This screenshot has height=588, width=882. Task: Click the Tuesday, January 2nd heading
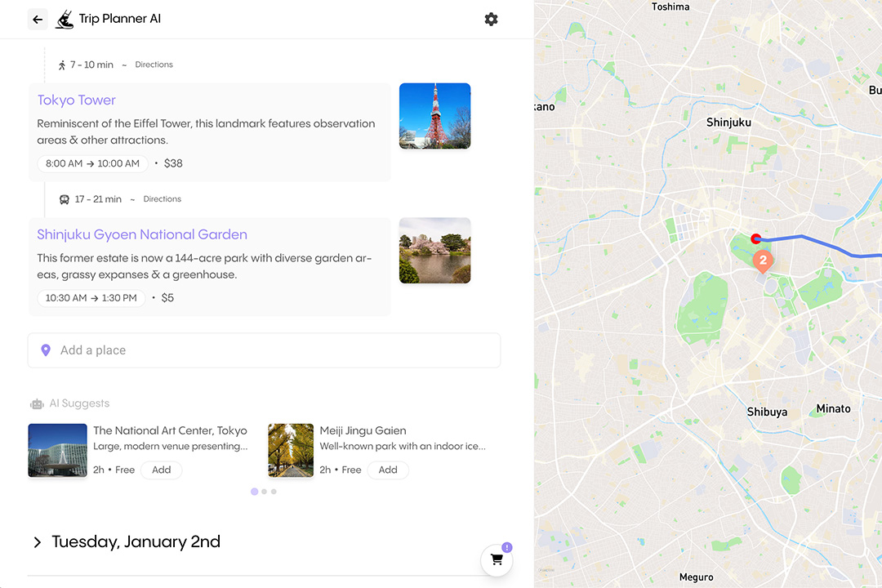click(x=136, y=542)
